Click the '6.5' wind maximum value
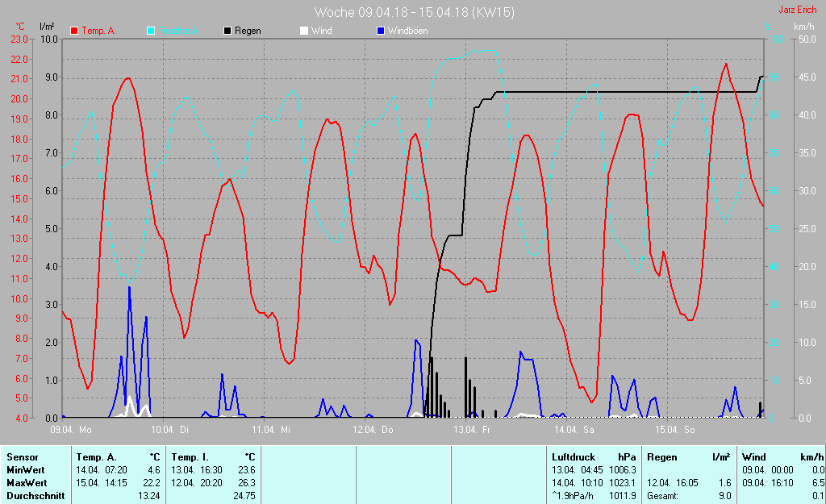The image size is (826, 504). 818,482
